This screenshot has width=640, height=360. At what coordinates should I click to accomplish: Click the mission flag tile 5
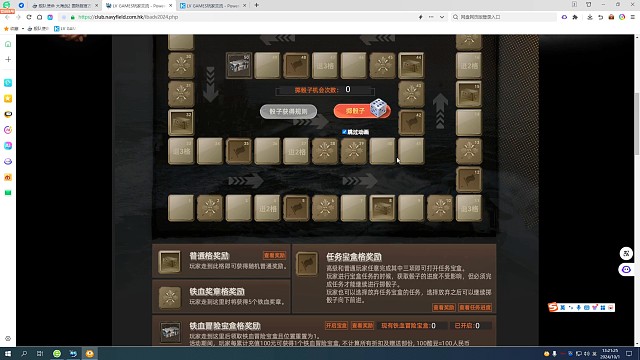[x=296, y=208]
